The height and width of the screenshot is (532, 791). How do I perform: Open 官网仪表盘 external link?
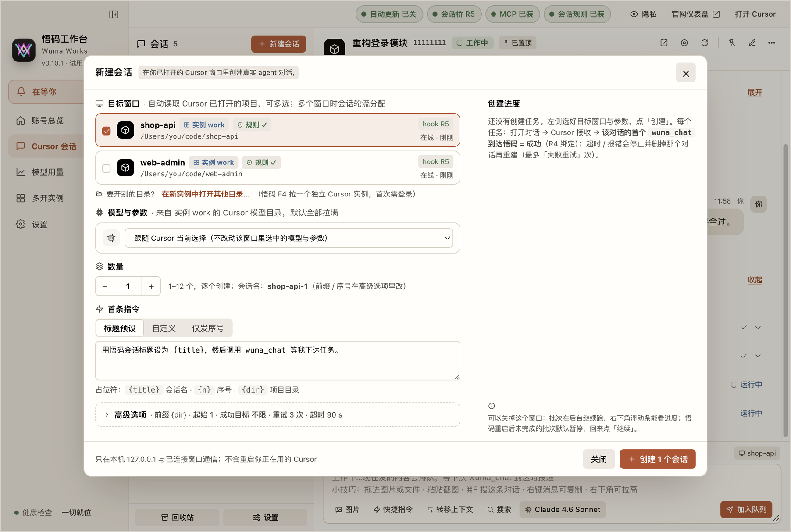(695, 14)
